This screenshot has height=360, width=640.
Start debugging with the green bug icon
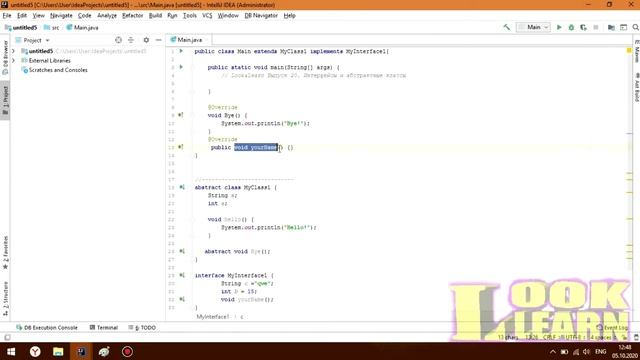click(x=571, y=27)
